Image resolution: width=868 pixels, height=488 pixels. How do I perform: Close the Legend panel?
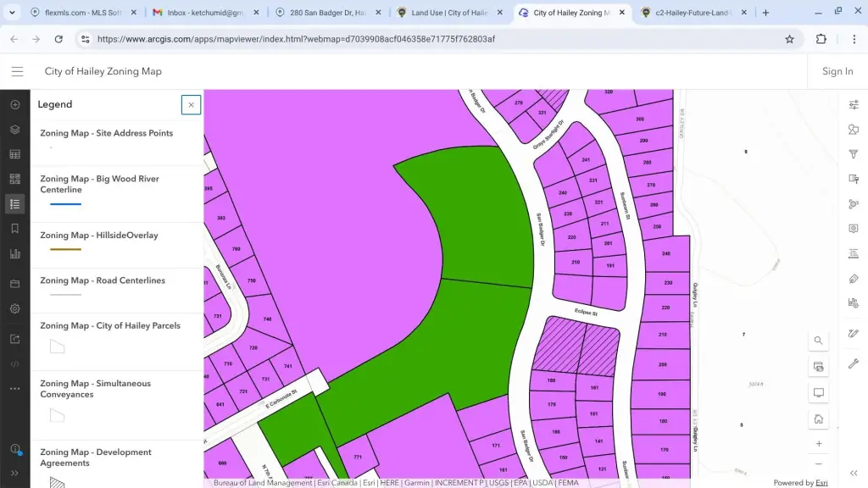click(x=191, y=104)
